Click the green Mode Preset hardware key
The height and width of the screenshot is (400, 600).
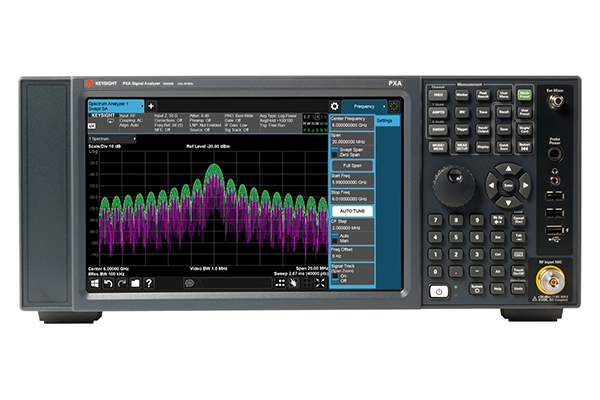pos(524,93)
